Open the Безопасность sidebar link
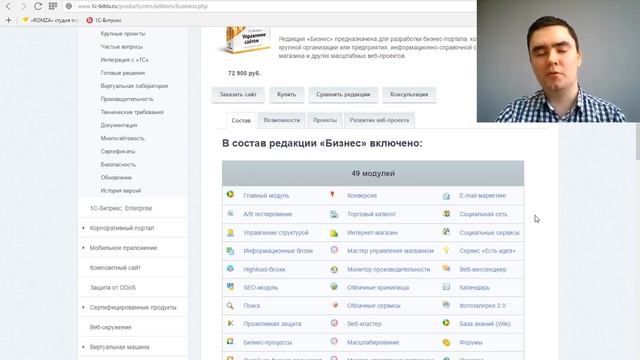 point(118,164)
